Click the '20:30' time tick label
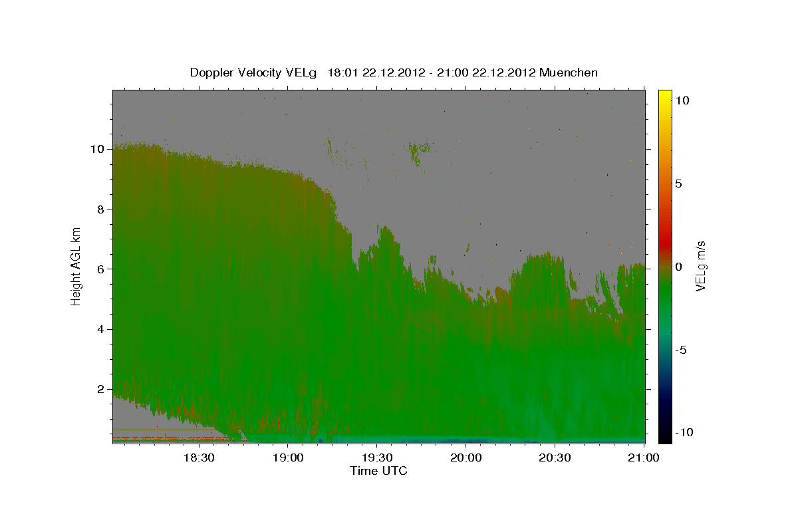798x532 pixels. [555, 458]
